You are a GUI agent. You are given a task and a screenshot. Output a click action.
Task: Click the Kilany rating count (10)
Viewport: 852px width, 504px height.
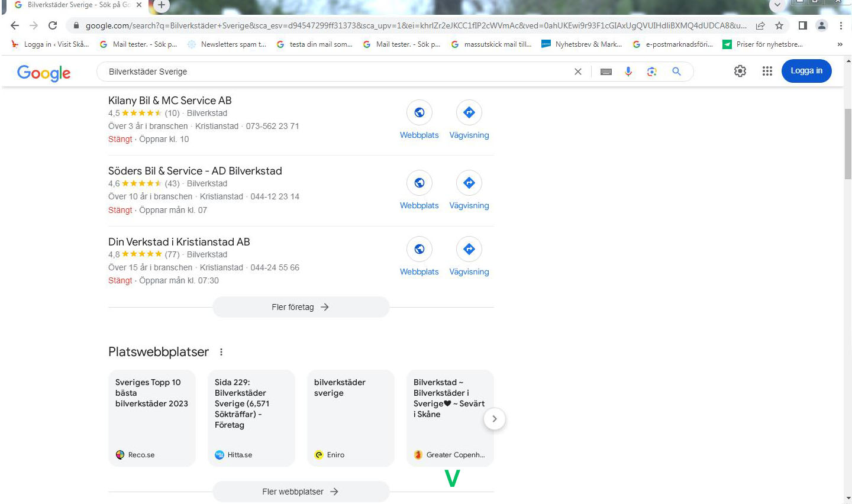point(172,113)
